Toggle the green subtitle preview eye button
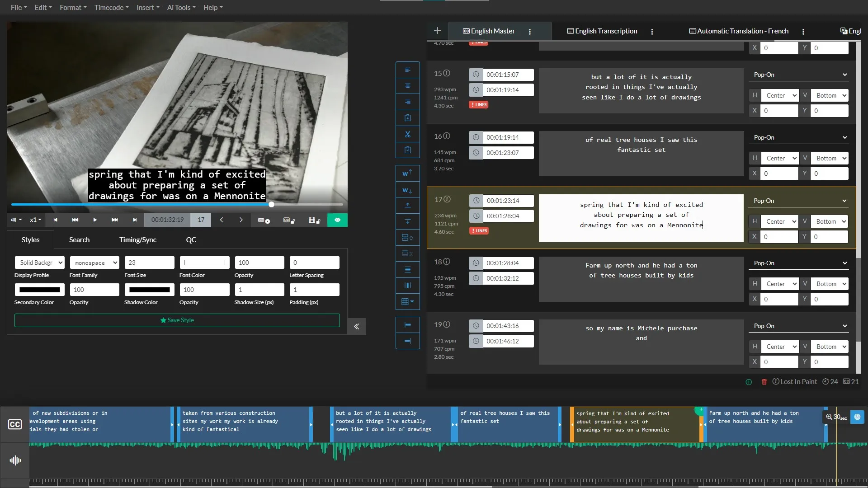Viewport: 868px width, 488px height. [337, 220]
